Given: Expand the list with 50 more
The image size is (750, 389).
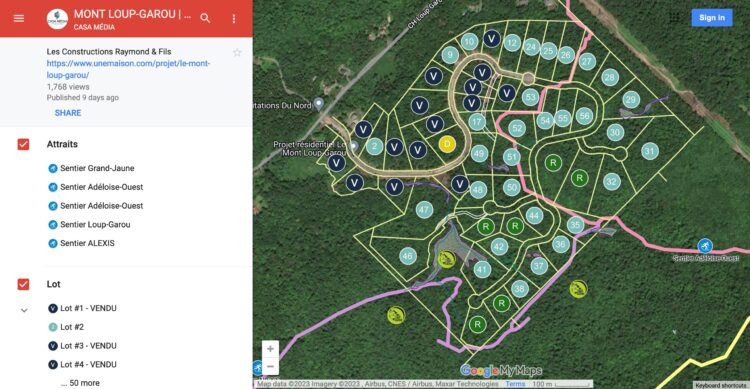Looking at the screenshot, I should 80,383.
